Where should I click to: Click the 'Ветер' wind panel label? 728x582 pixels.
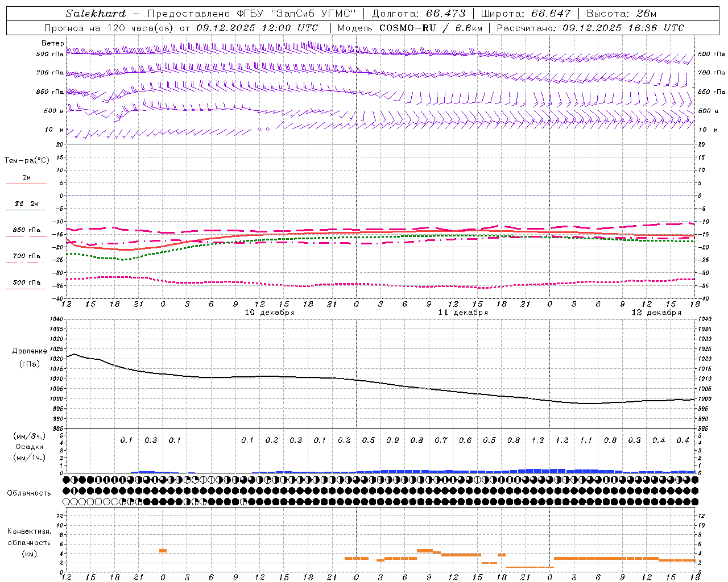[x=52, y=43]
